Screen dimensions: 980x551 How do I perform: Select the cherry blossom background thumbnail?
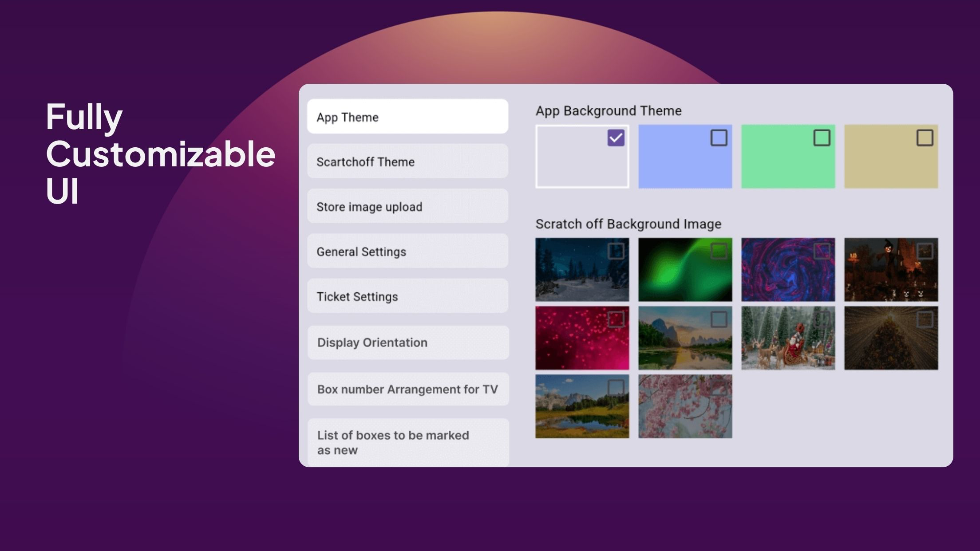685,406
